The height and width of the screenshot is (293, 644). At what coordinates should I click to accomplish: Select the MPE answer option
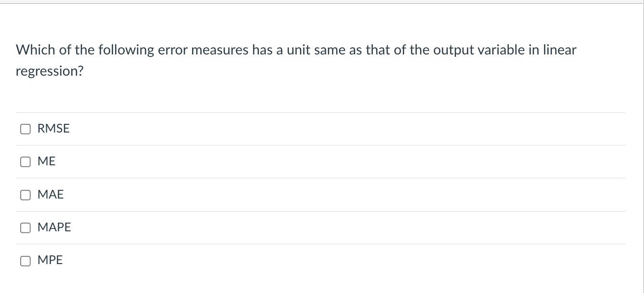tap(26, 260)
